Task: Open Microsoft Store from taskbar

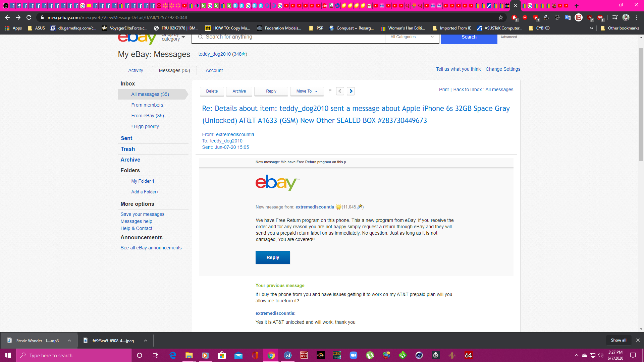Action: (222, 355)
